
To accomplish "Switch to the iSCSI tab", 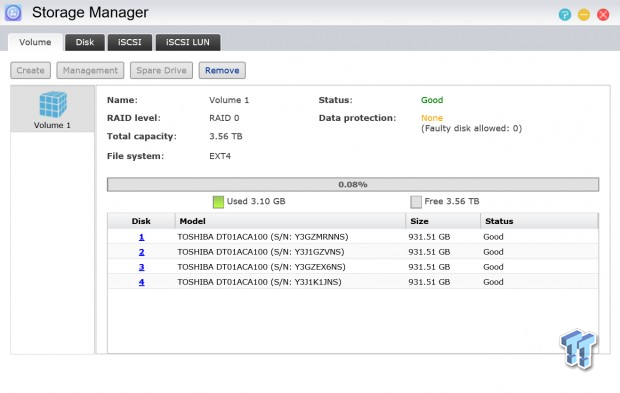I will pyautogui.click(x=130, y=42).
